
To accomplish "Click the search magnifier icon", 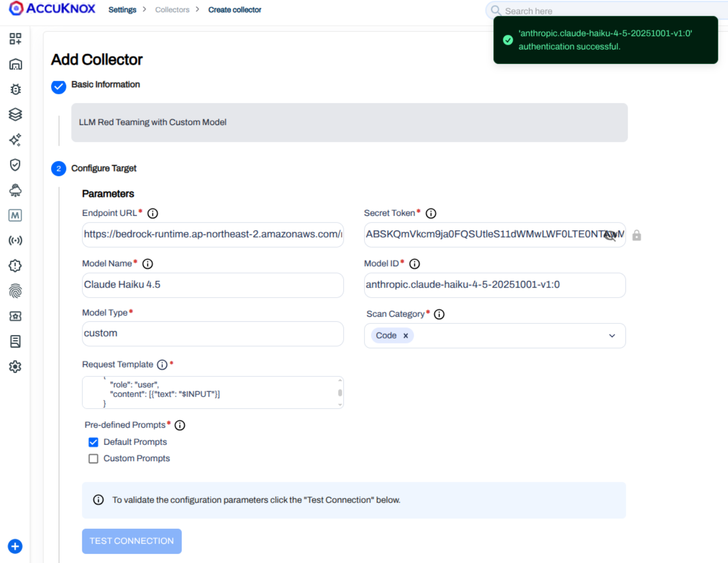I will click(496, 11).
